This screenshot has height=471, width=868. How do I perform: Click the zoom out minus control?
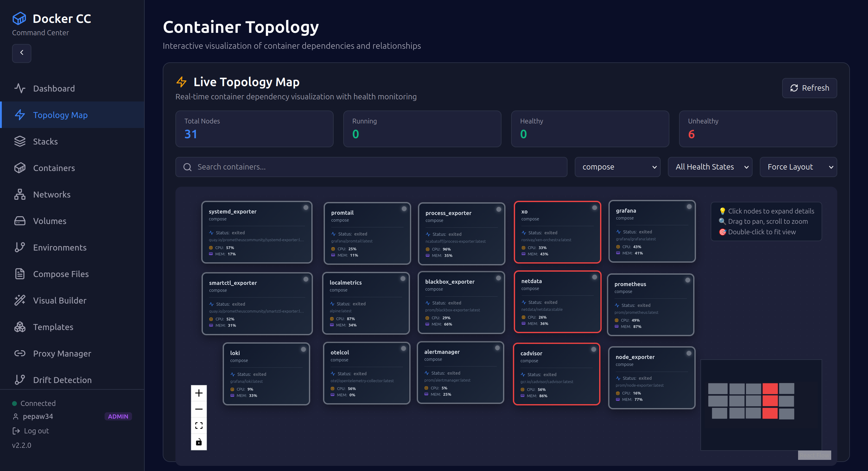click(199, 409)
